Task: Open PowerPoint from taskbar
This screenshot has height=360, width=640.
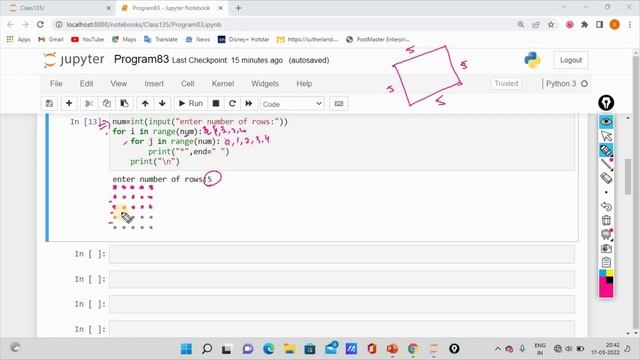Action: pyautogui.click(x=392, y=349)
